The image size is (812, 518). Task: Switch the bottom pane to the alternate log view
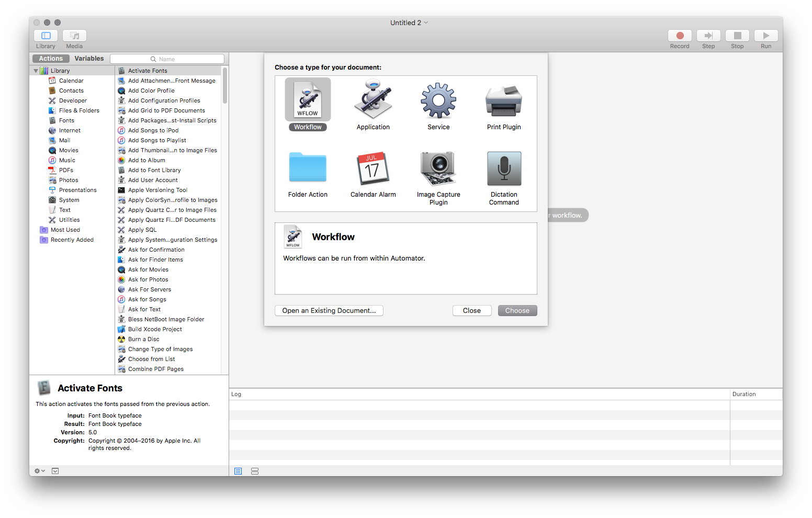tap(255, 471)
